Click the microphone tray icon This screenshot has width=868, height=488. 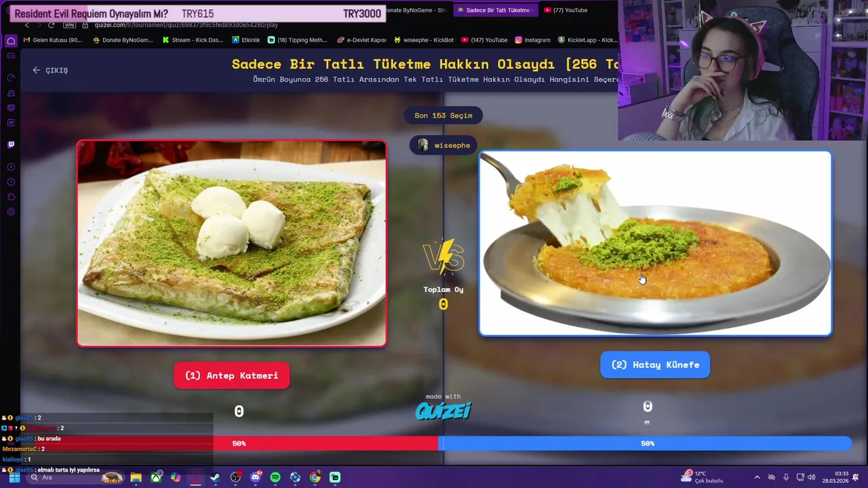pyautogui.click(x=785, y=477)
